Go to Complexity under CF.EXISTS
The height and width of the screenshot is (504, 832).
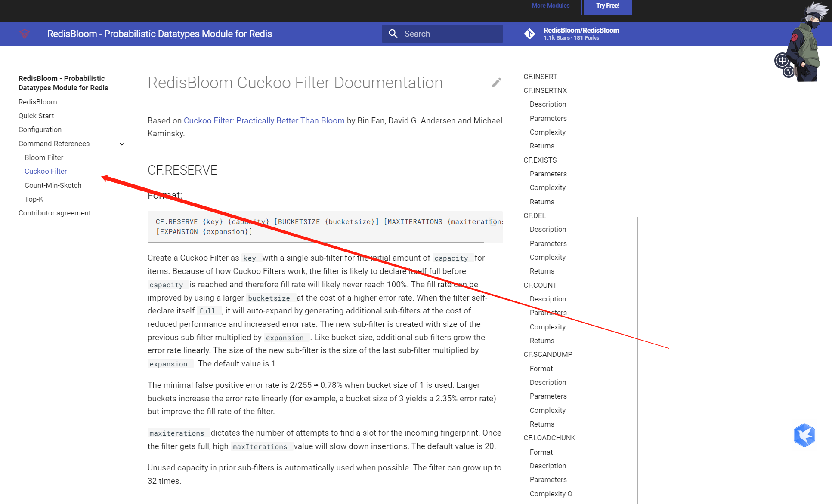click(x=547, y=187)
